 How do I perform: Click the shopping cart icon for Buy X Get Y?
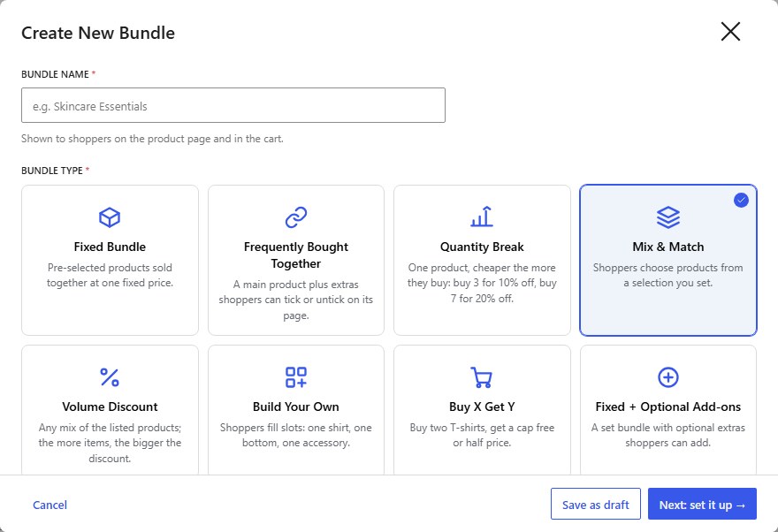(481, 377)
